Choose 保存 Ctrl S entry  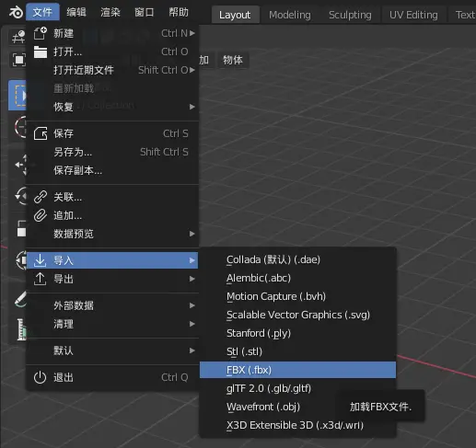pyautogui.click(x=112, y=133)
